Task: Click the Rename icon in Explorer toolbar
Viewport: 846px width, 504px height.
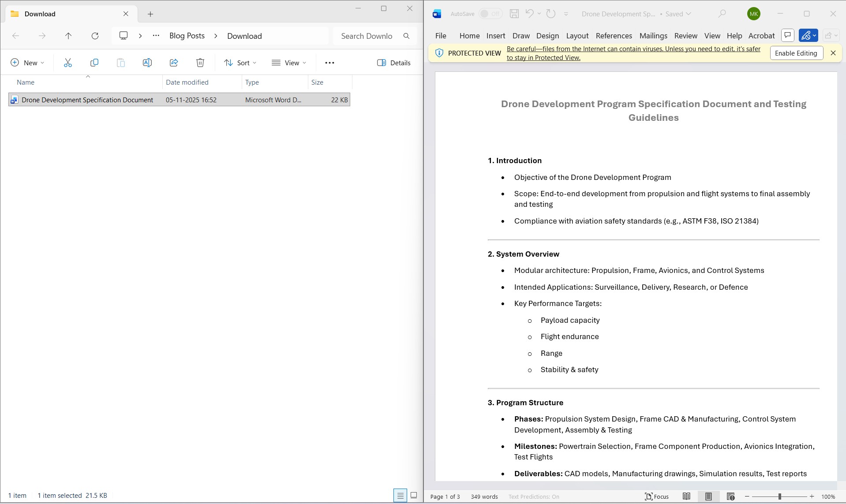Action: click(x=147, y=63)
